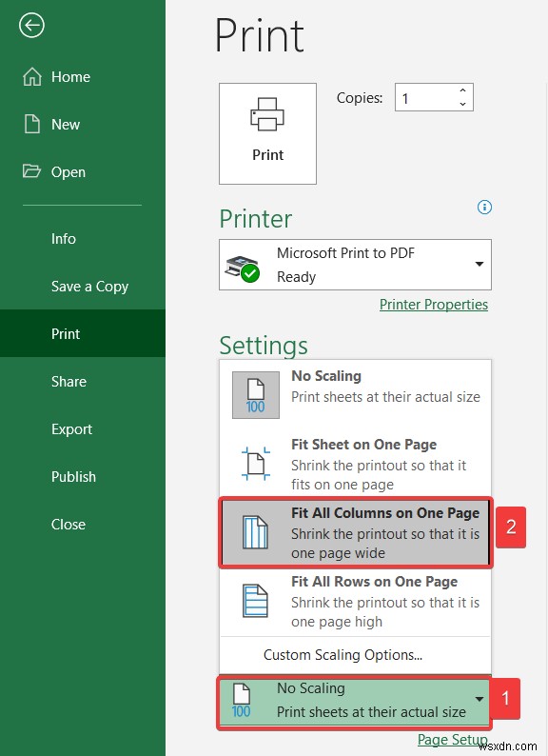Click the back arrow circle icon
The image size is (548, 756).
[31, 26]
